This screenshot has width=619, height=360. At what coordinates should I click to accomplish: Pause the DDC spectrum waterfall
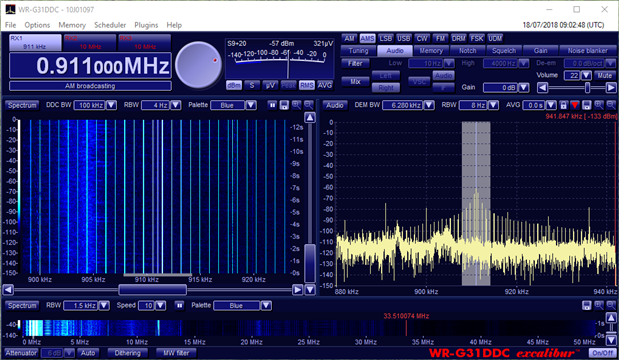(x=272, y=105)
